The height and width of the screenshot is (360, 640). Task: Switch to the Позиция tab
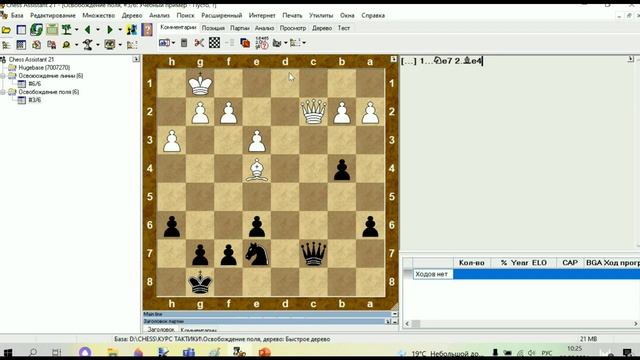(x=213, y=28)
